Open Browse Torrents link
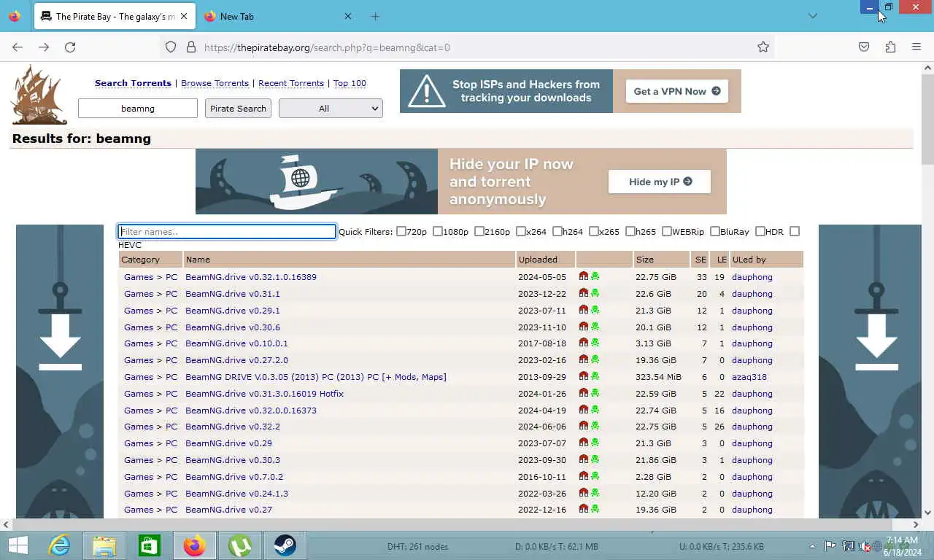The width and height of the screenshot is (934, 560). pyautogui.click(x=215, y=83)
